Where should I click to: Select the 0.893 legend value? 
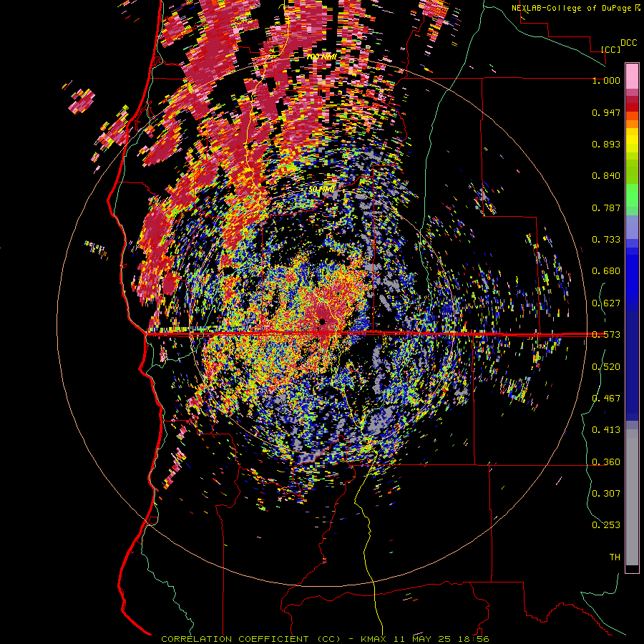coord(606,144)
